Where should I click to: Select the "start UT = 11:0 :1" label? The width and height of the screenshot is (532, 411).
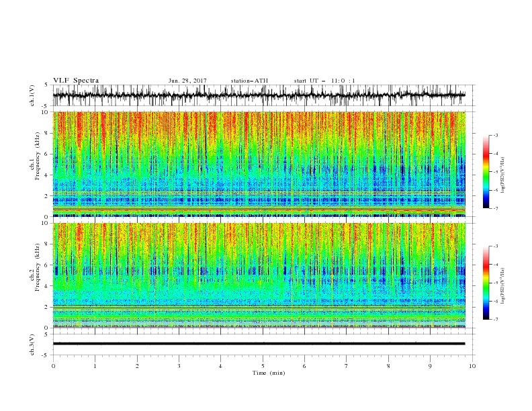coord(324,81)
